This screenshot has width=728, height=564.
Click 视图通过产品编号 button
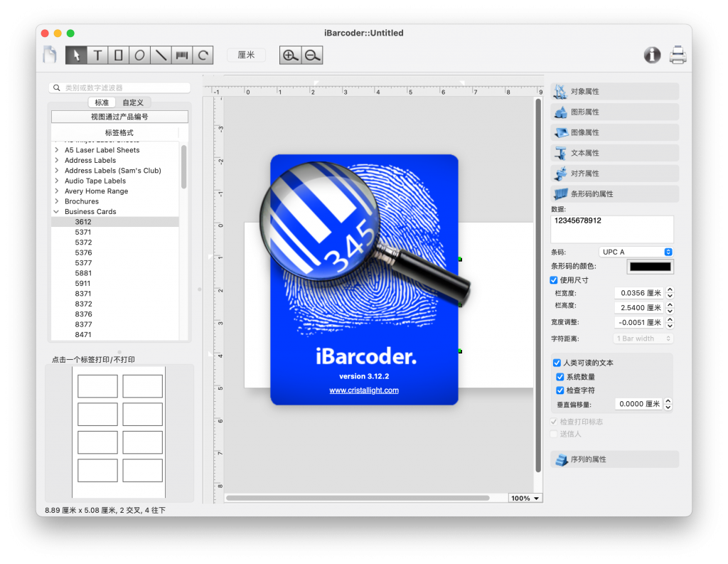[x=119, y=117]
